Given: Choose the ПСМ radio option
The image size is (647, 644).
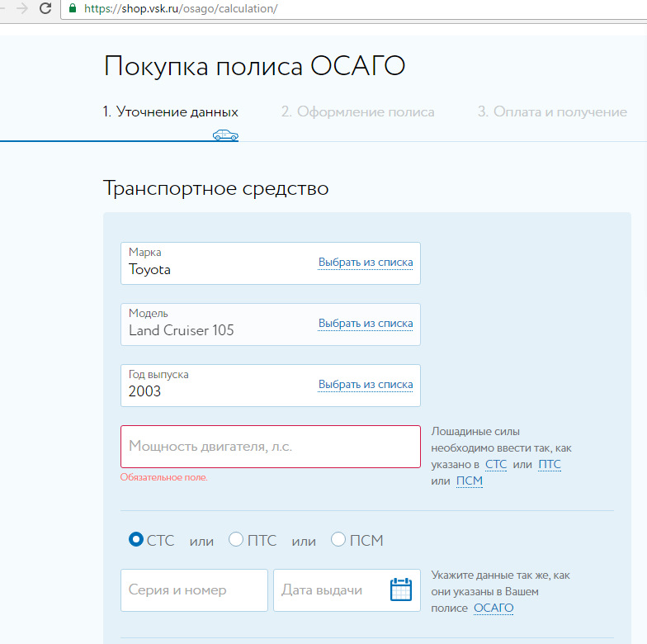Looking at the screenshot, I should coord(338,540).
